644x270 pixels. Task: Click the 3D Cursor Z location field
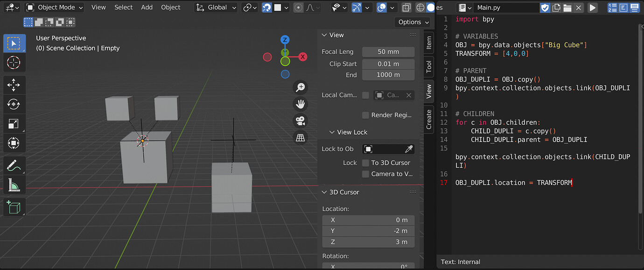pos(368,242)
